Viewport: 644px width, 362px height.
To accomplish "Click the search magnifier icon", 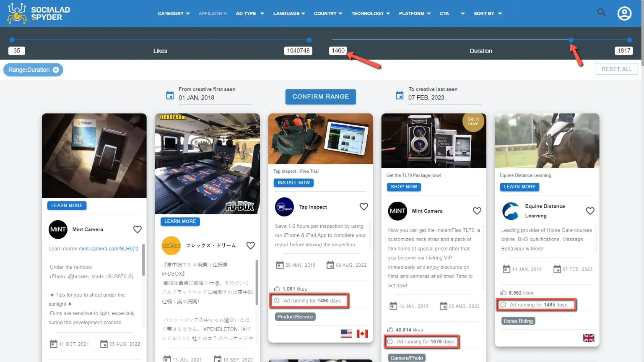I will point(601,13).
